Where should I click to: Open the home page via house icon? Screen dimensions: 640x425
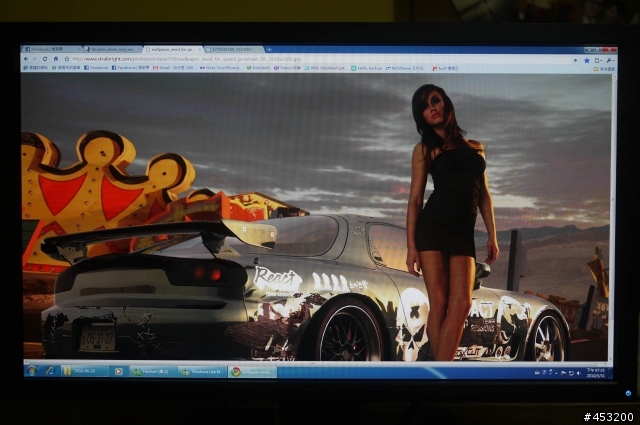click(56, 59)
